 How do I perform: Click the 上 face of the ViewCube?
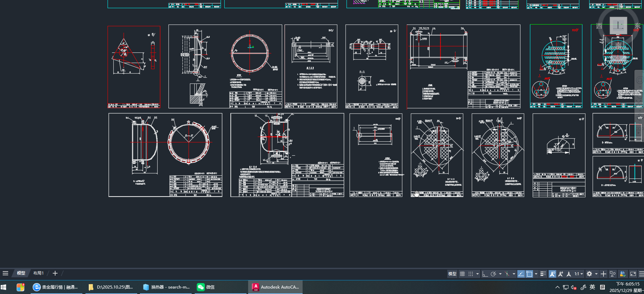click(618, 26)
